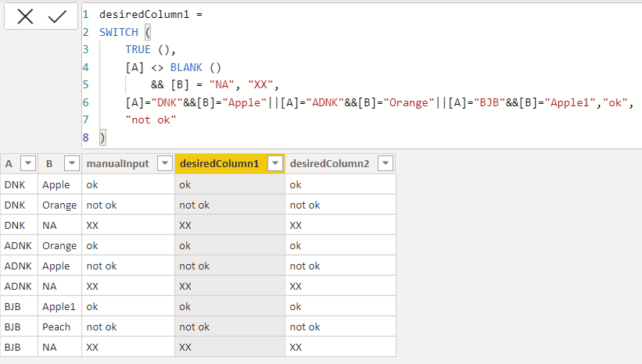
Task: Select the Apple1 cell in column B
Action: [59, 306]
